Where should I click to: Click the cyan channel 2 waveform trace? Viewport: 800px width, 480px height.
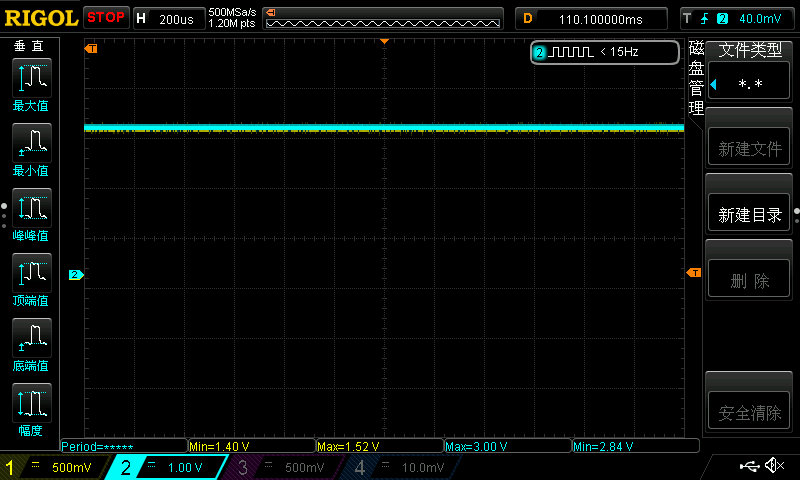(384, 127)
